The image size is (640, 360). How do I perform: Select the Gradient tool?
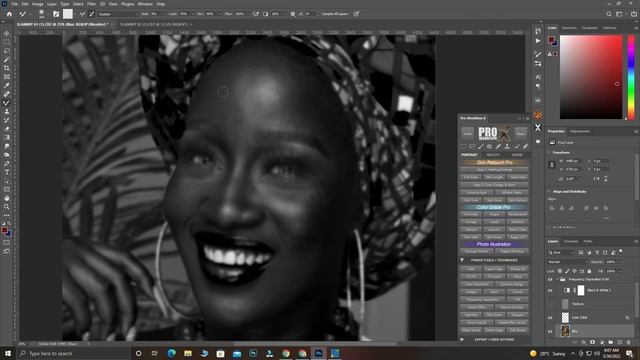(x=7, y=138)
